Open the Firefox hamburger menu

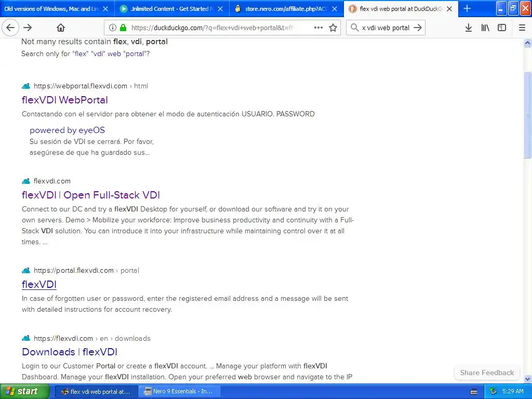pyautogui.click(x=522, y=28)
